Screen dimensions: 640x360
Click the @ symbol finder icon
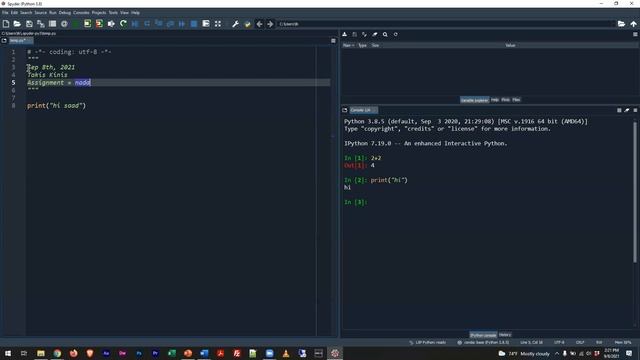[64, 24]
